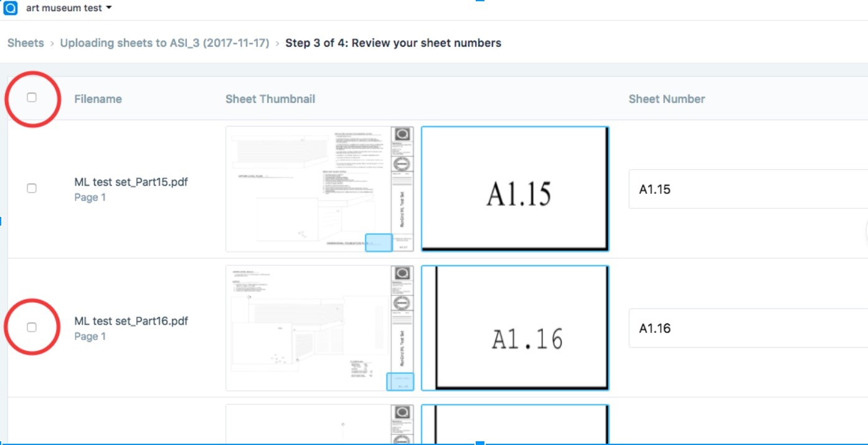Click the blue app logo icon
868x445 pixels.
tap(11, 9)
